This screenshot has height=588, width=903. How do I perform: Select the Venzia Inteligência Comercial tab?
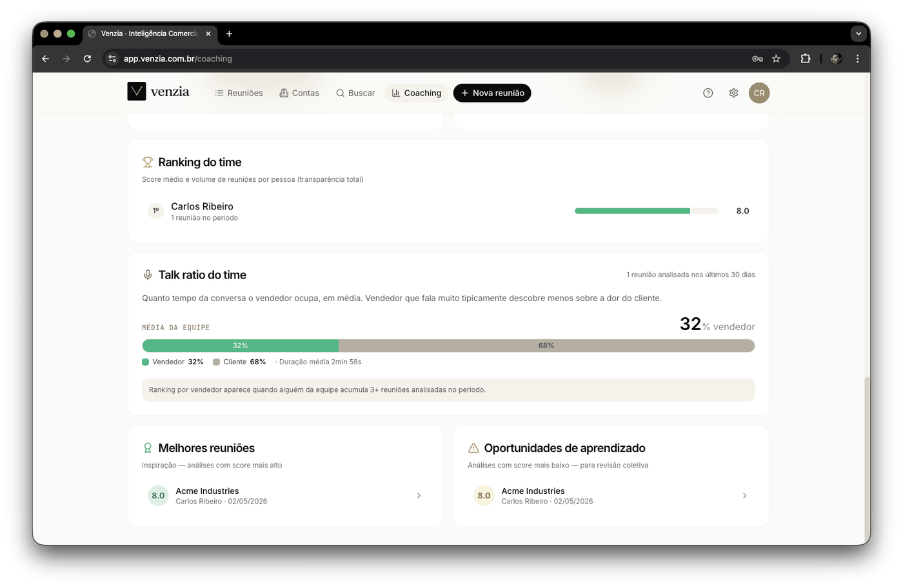pyautogui.click(x=150, y=34)
